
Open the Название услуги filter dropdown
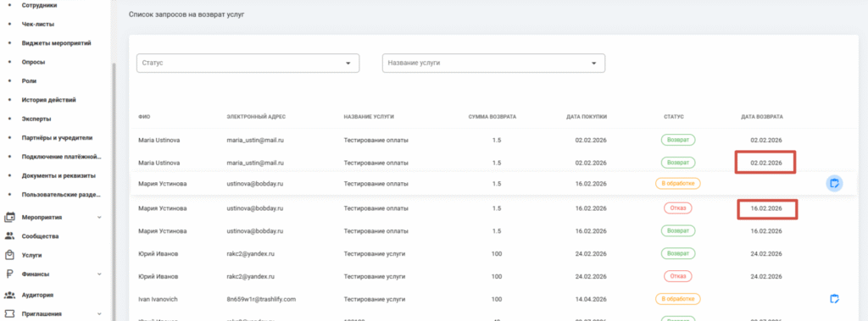click(x=494, y=63)
